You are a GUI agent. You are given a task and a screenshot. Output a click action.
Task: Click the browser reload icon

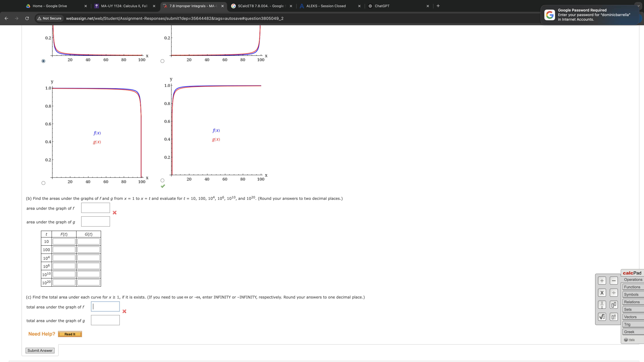point(27,18)
